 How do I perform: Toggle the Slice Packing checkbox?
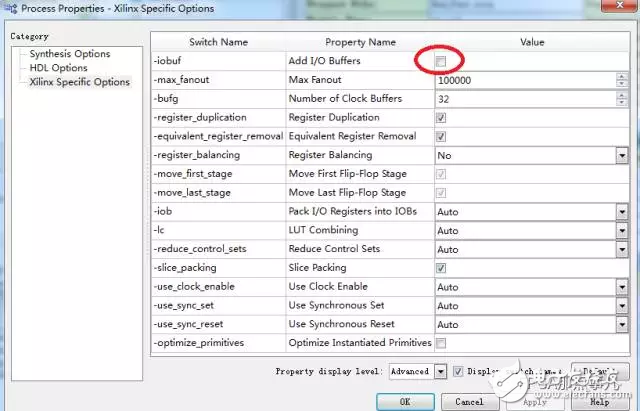(x=441, y=268)
